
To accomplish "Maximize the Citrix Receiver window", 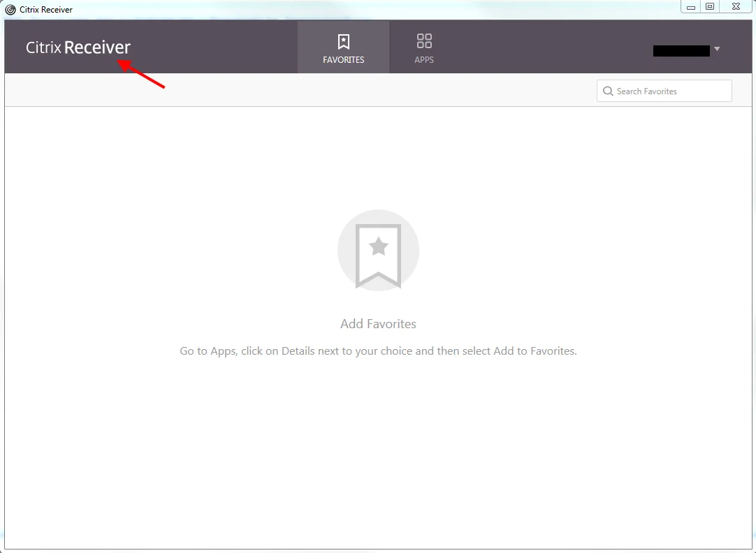I will [x=710, y=7].
